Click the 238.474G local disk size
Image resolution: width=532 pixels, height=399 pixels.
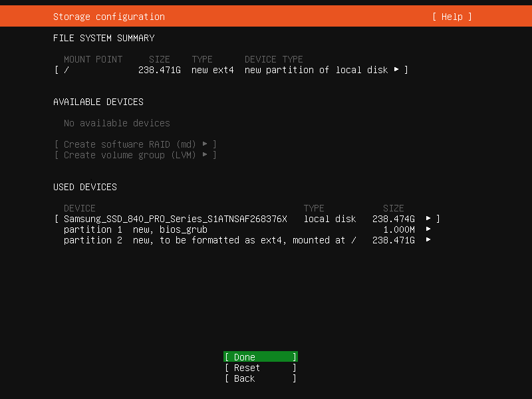(393, 219)
